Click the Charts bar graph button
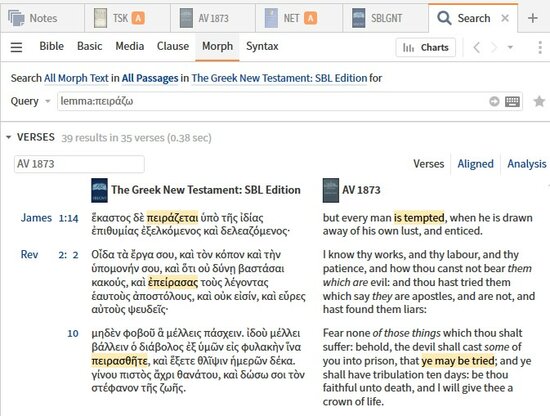Viewport: 550px width, 416px height. pos(425,47)
